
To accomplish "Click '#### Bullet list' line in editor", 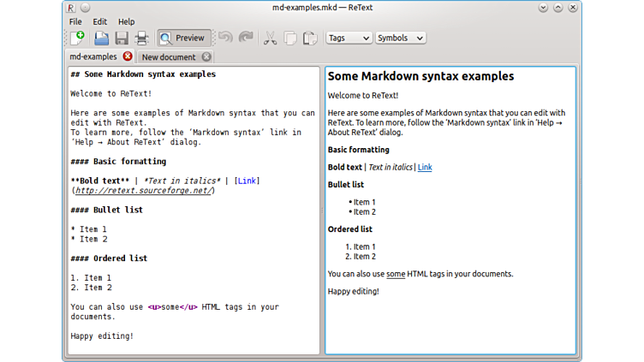I will tap(106, 210).
